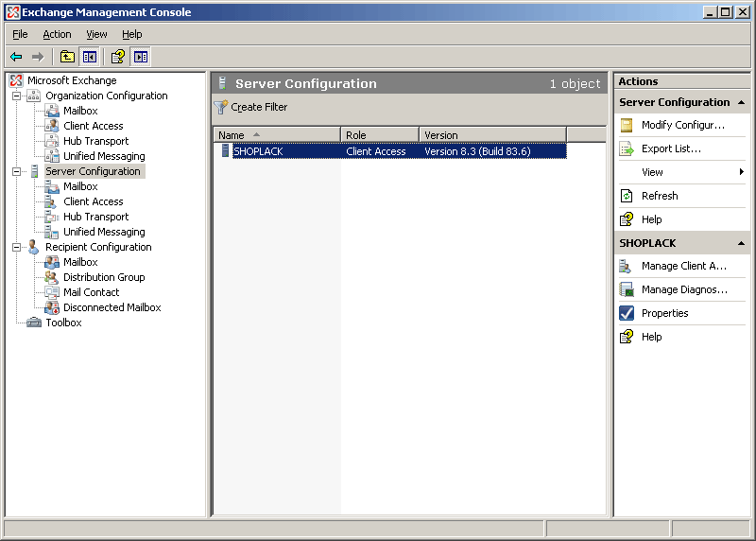Click Client Access icon under Server Configuration
Screen dimensions: 756x541
pos(50,201)
